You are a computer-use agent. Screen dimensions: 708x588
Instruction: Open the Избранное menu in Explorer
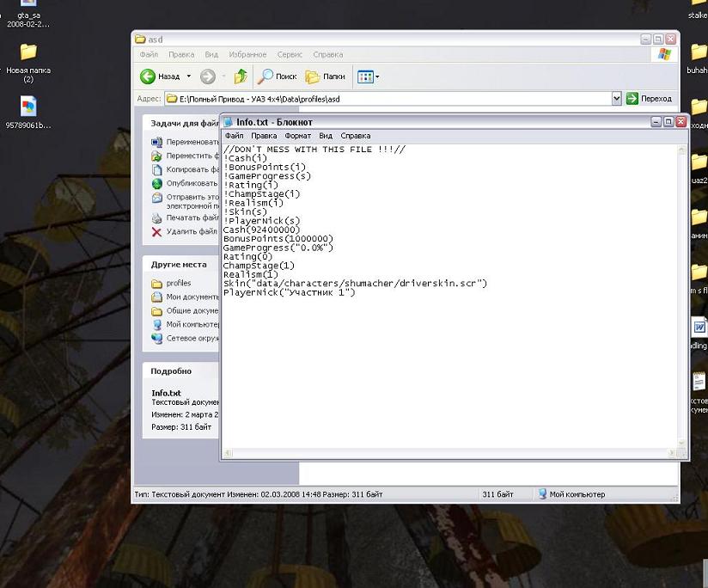pyautogui.click(x=247, y=54)
